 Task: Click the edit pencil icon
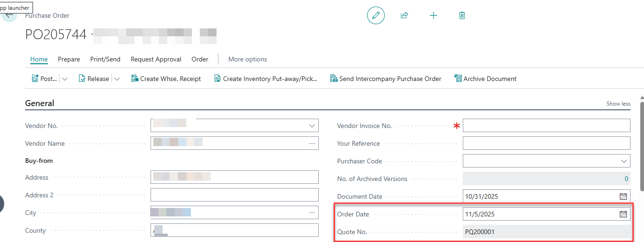[x=376, y=15]
